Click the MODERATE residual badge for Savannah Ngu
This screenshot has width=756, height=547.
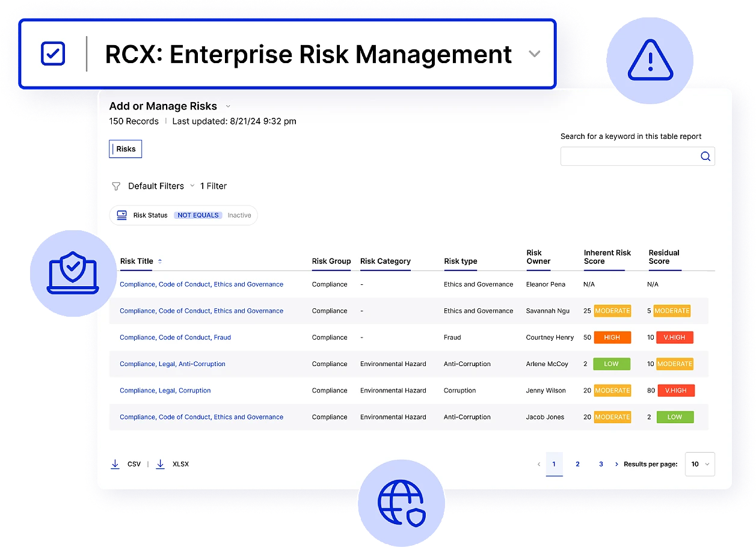(x=672, y=311)
